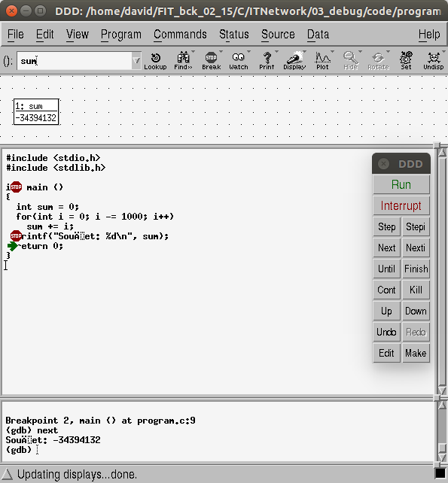This screenshot has width=448, height=483.
Task: Set a breakpoint with the Break icon
Action: [212, 61]
